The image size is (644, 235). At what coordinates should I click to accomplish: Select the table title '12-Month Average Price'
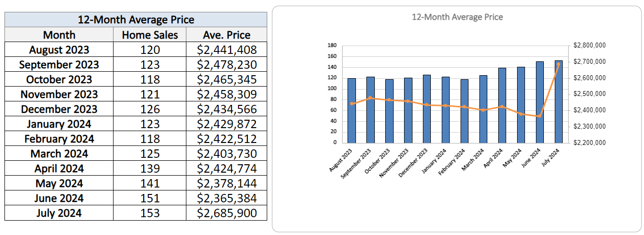(136, 20)
